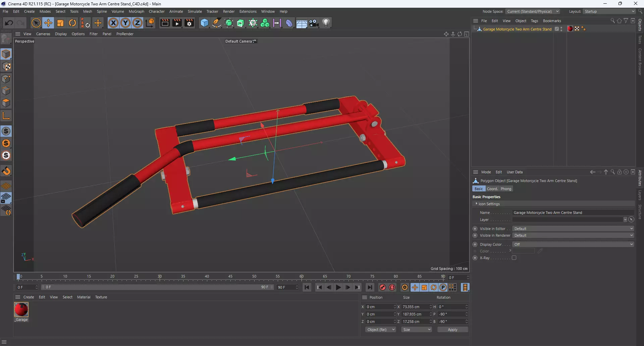644x346 pixels.
Task: Click the Undo arrow icon
Action: 9,23
